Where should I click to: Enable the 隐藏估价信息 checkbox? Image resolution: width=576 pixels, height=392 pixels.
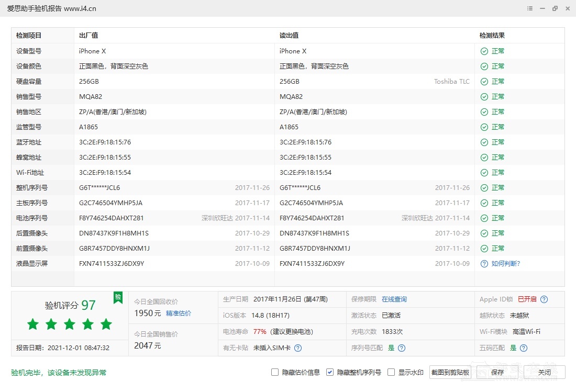coord(275,372)
